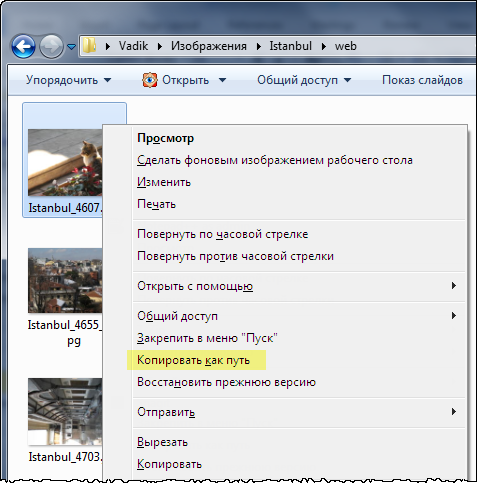Expand the arrow before Vadik breadcrumb
478x484 pixels.
coord(108,46)
